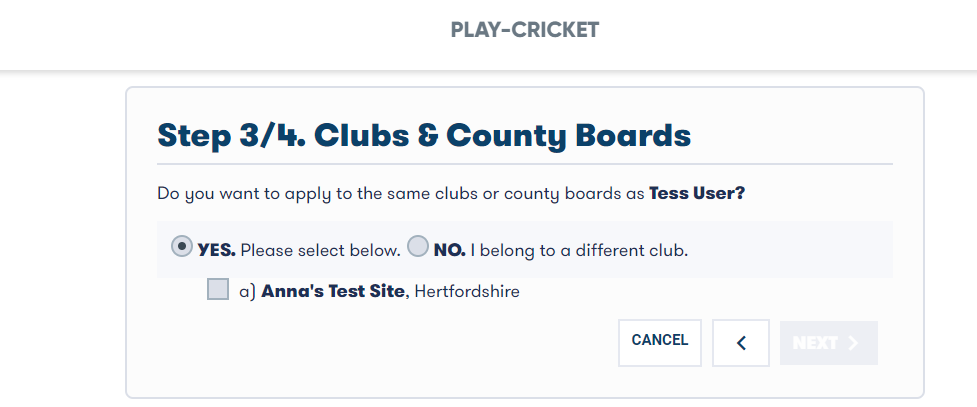This screenshot has width=977, height=407.
Task: Click the "Anna's Test Site" club label
Action: pyautogui.click(x=332, y=292)
